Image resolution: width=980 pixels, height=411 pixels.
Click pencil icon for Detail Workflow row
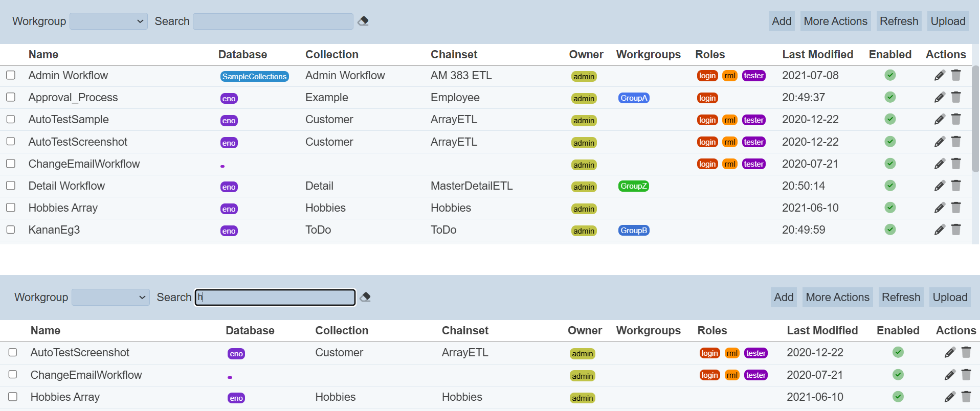pos(939,186)
